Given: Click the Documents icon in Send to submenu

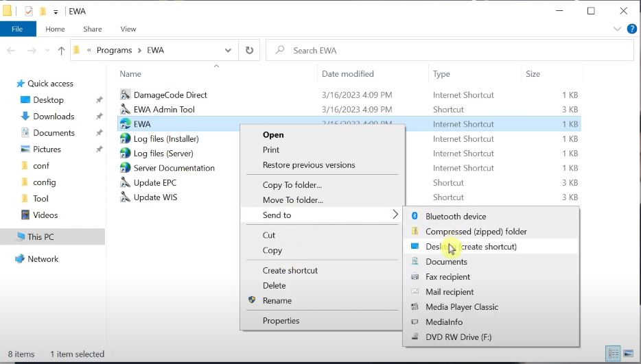Looking at the screenshot, I should [415, 261].
